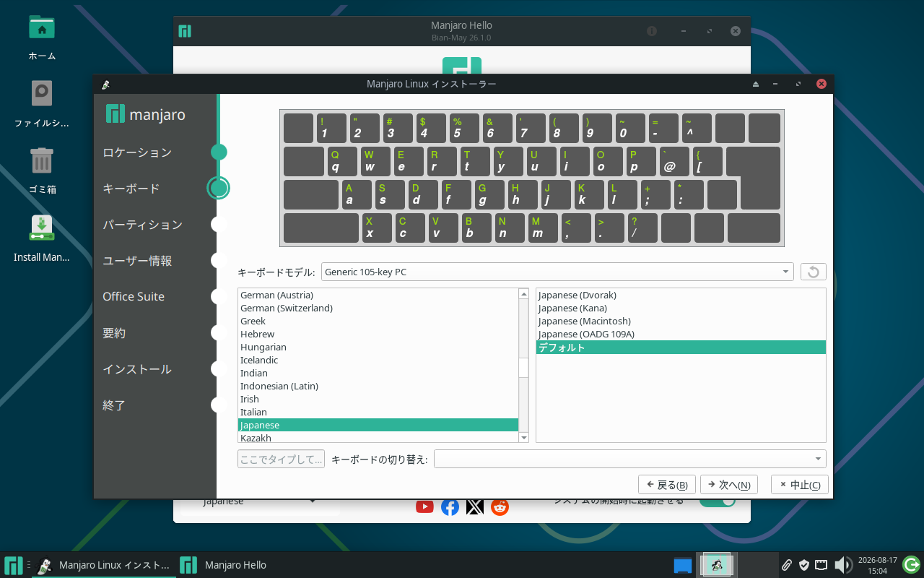The height and width of the screenshot is (578, 924).
Task: Click the blue show-desktop icon in taskbar
Action: point(682,565)
